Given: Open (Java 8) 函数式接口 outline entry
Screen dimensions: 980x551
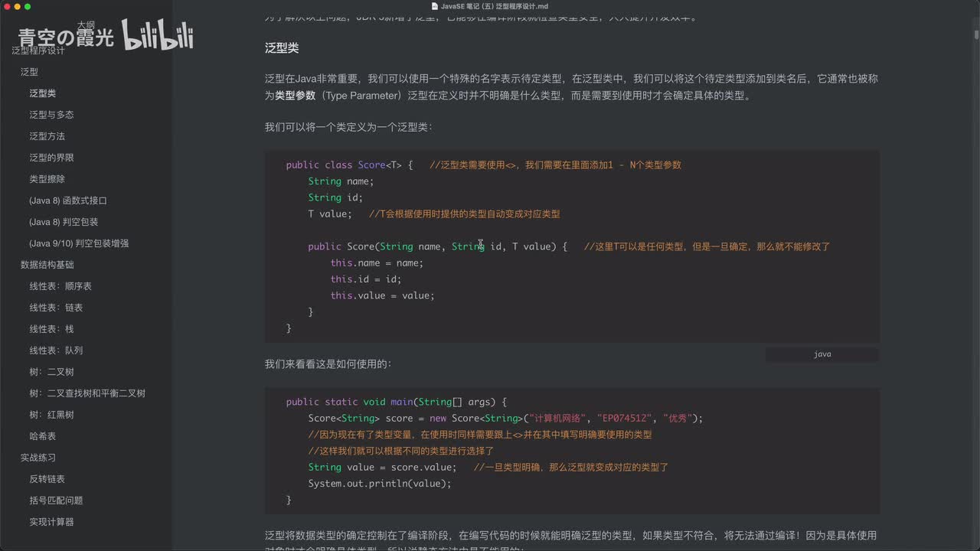Looking at the screenshot, I should tap(68, 201).
